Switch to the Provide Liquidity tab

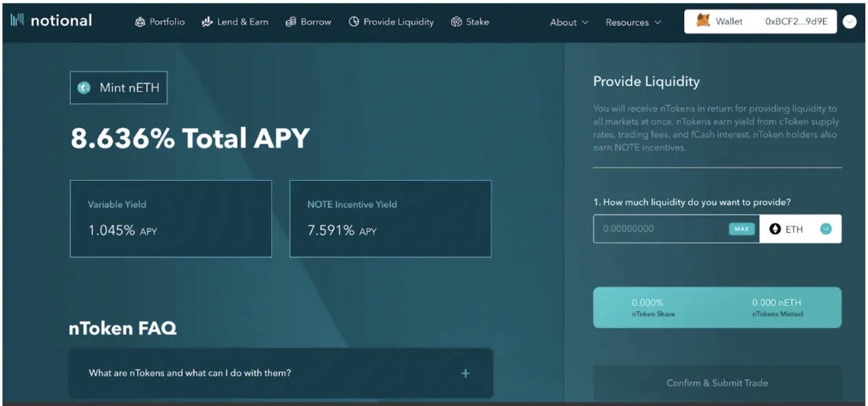click(391, 22)
